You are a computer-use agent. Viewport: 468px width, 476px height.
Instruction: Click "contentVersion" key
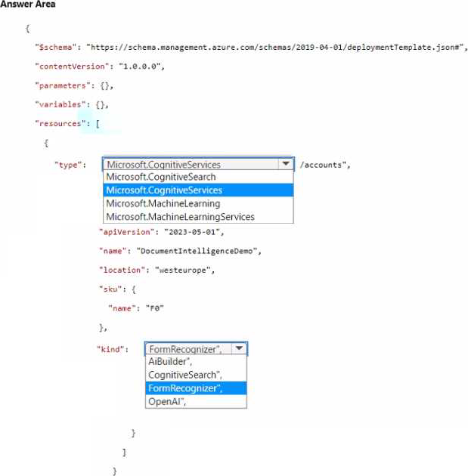pos(72,66)
